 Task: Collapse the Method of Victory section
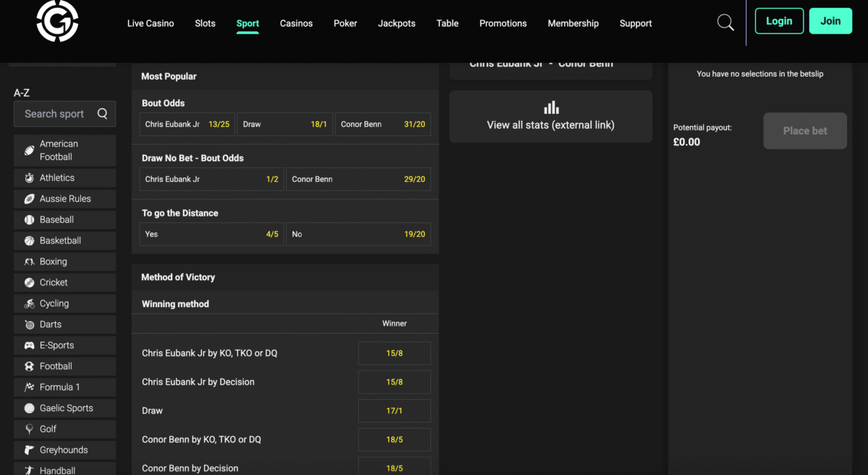[x=285, y=277]
